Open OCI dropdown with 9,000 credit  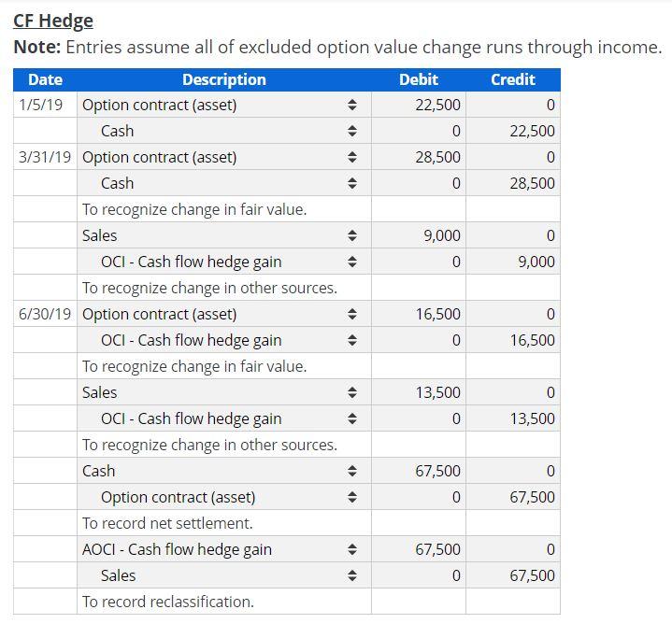pos(224,262)
